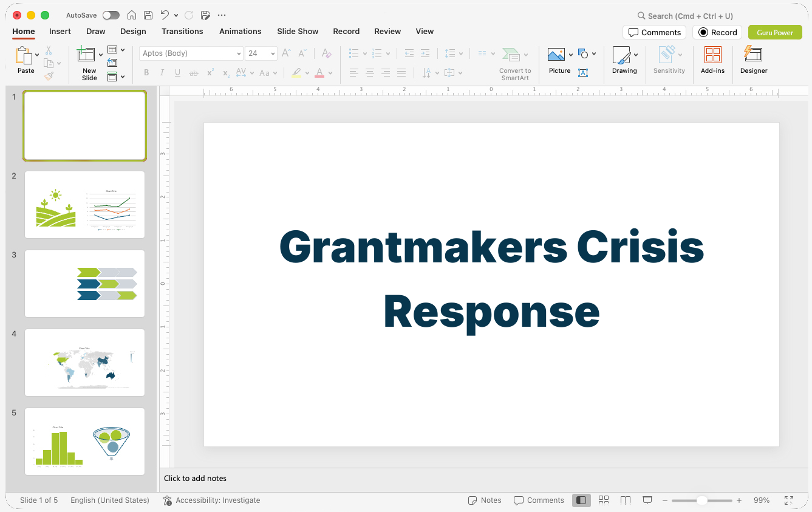Click the Save disk icon
The width and height of the screenshot is (812, 512).
click(148, 15)
